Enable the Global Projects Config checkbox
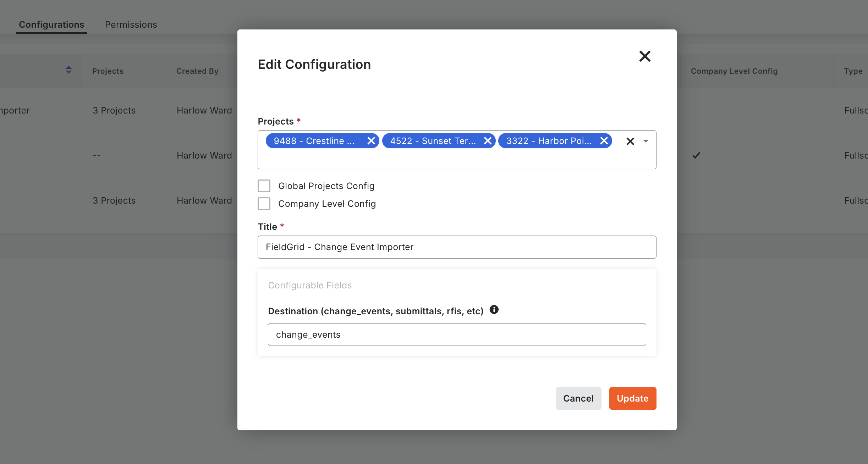 (x=264, y=186)
